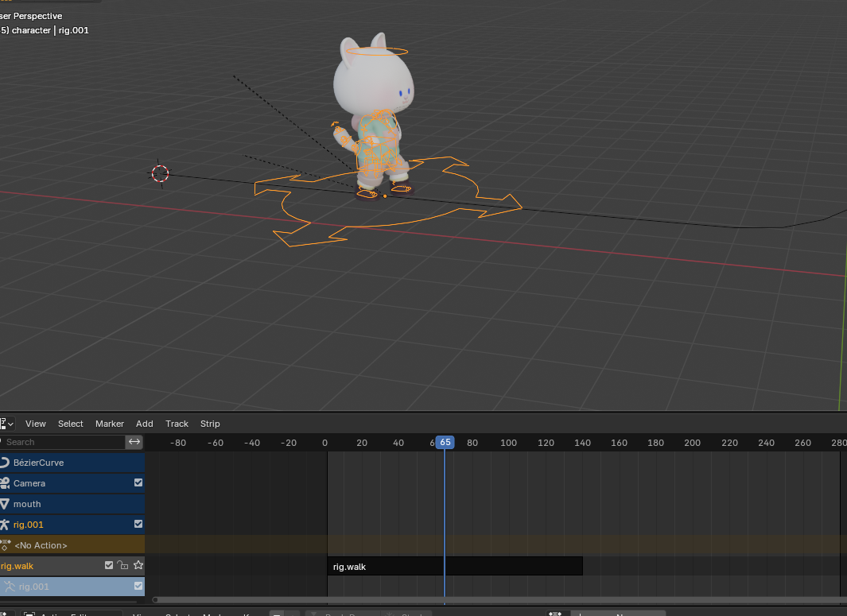Open the Track menu

pos(177,424)
